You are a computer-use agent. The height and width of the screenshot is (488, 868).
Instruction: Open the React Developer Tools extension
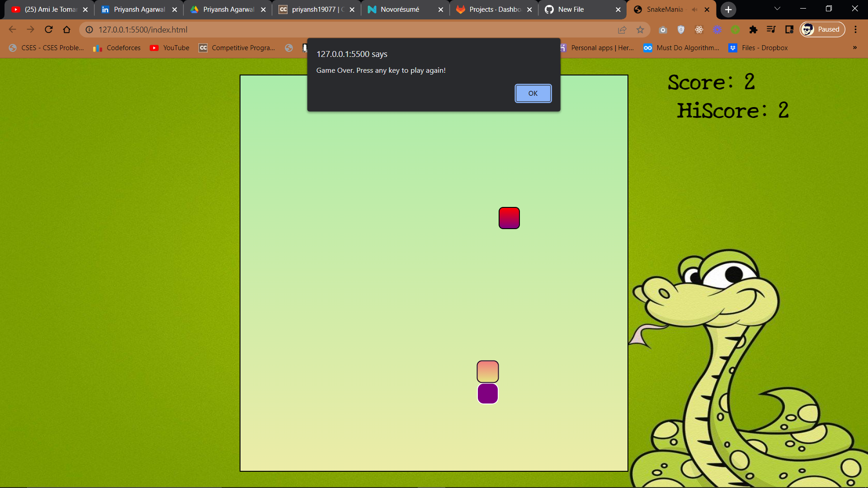tap(699, 29)
